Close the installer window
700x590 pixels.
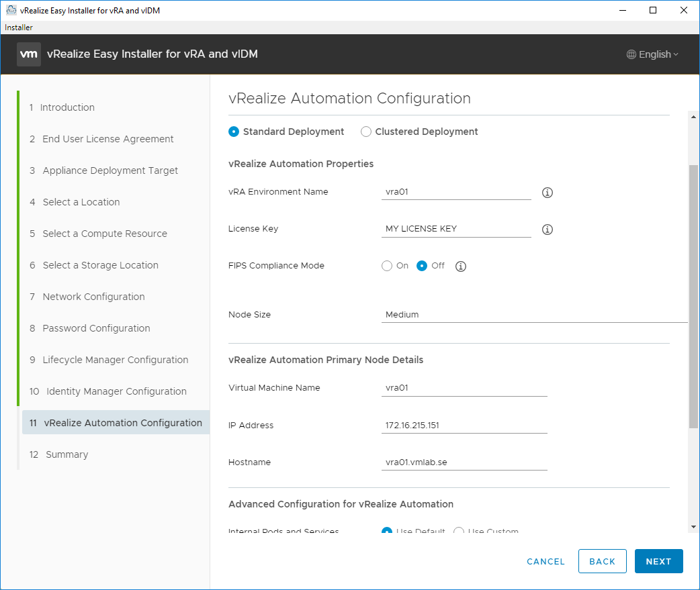(683, 10)
